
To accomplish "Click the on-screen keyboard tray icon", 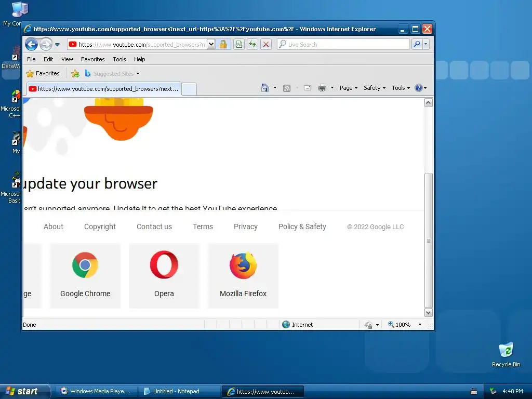I will tap(474, 392).
